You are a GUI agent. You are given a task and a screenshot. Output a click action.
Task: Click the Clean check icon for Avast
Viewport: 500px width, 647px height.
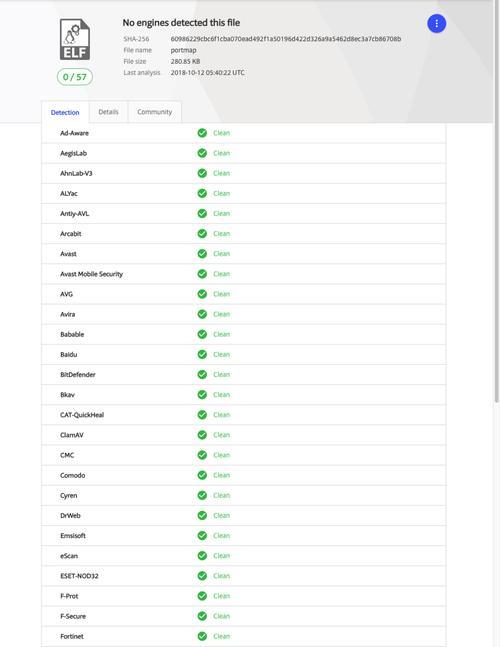(x=202, y=254)
